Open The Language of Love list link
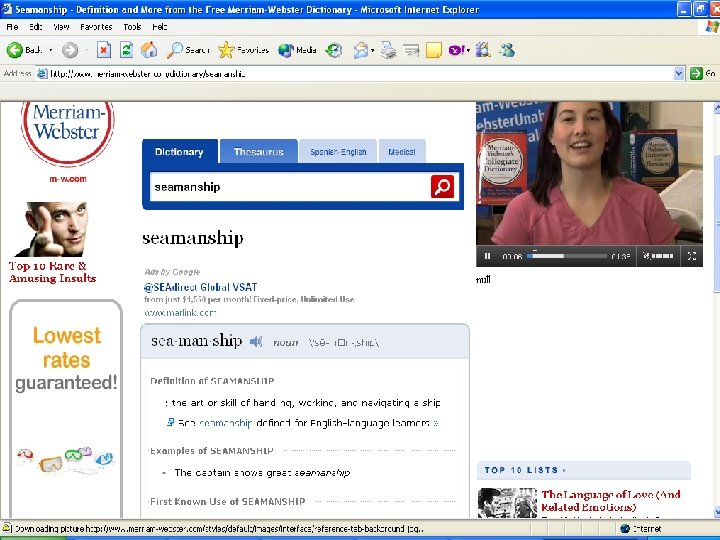The width and height of the screenshot is (720, 540). (x=611, y=501)
